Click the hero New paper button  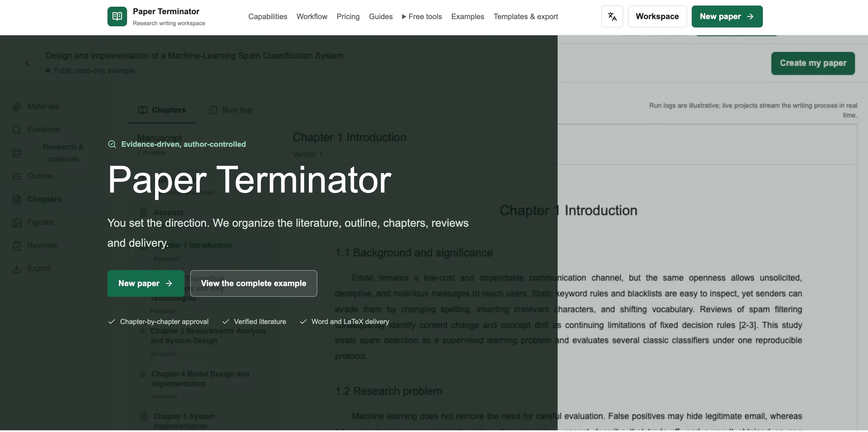[146, 283]
